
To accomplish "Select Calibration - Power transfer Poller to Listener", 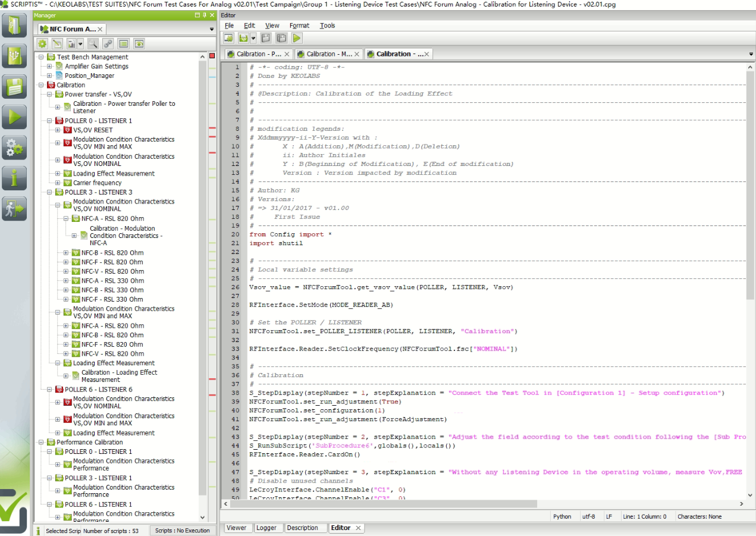I will click(124, 107).
